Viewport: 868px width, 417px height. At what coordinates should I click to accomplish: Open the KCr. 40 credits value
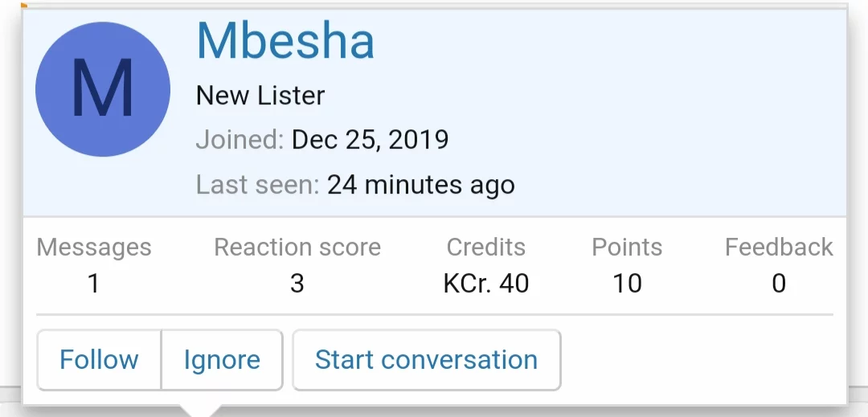pos(486,283)
